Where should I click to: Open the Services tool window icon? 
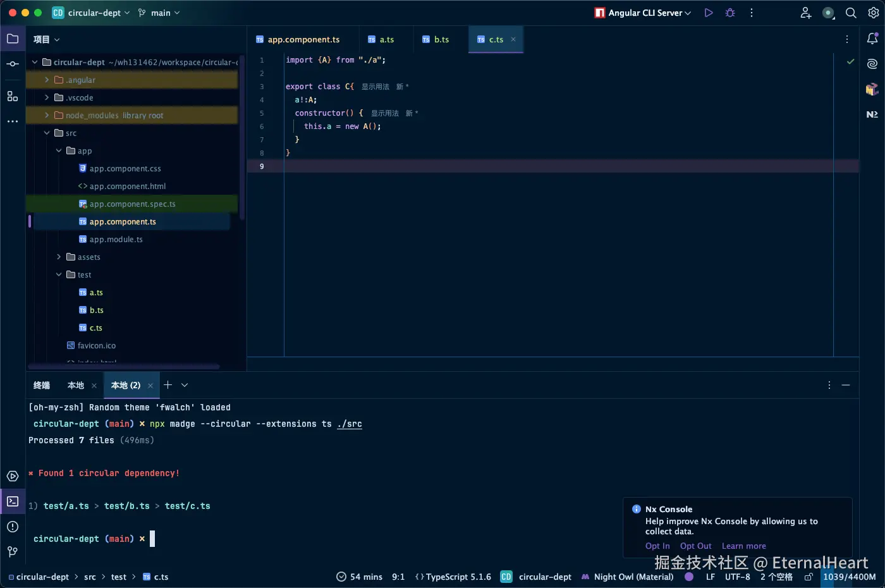13,476
